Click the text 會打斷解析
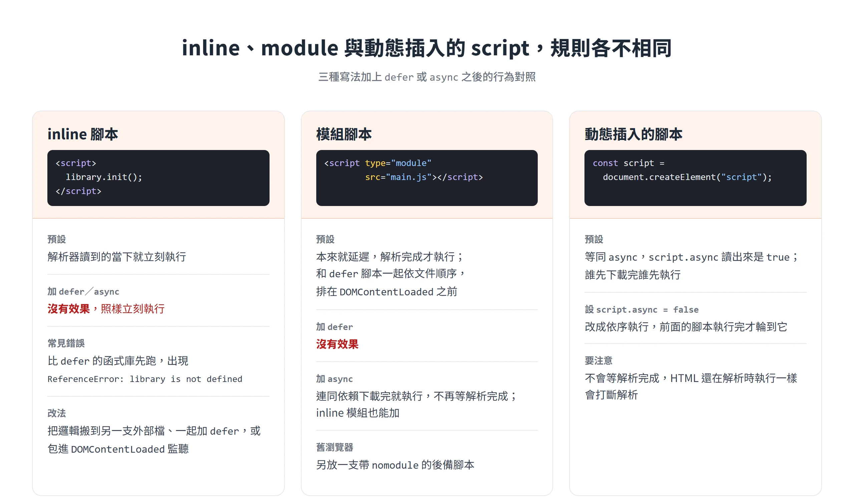This screenshot has width=854, height=504. coord(611,395)
